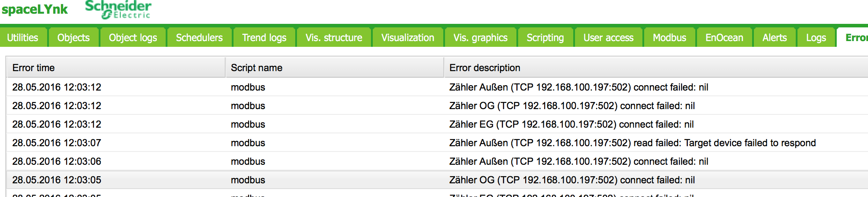
Task: Switch to Vis. graphics tab
Action: pyautogui.click(x=480, y=38)
